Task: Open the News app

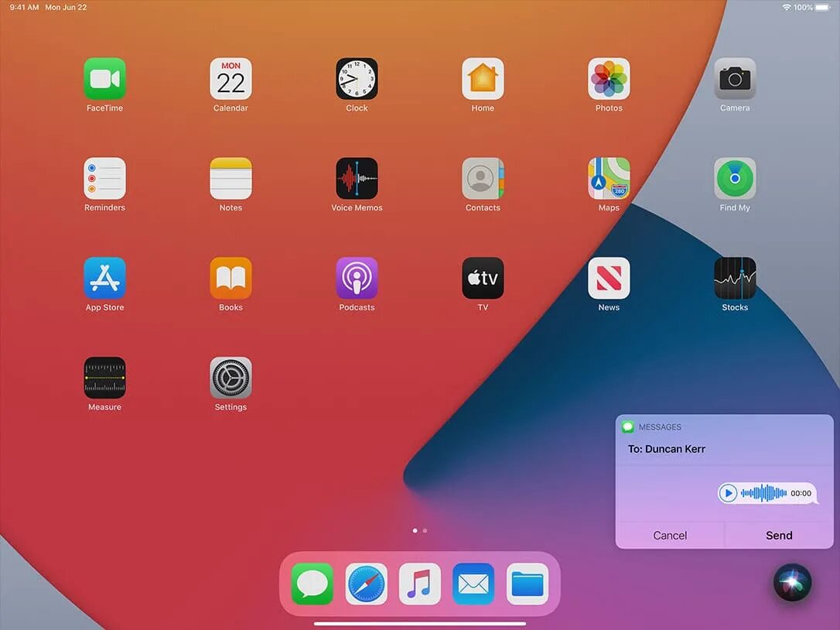Action: [609, 279]
